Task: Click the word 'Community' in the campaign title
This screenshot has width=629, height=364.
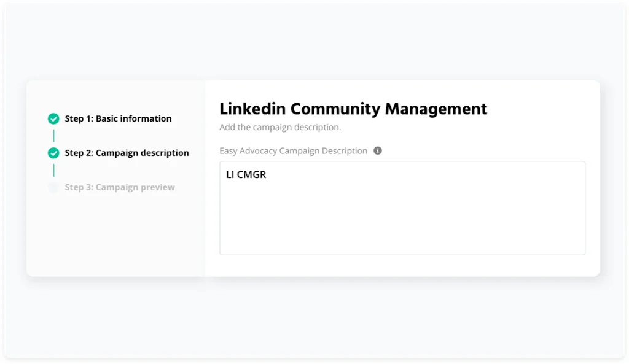Action: (x=335, y=109)
